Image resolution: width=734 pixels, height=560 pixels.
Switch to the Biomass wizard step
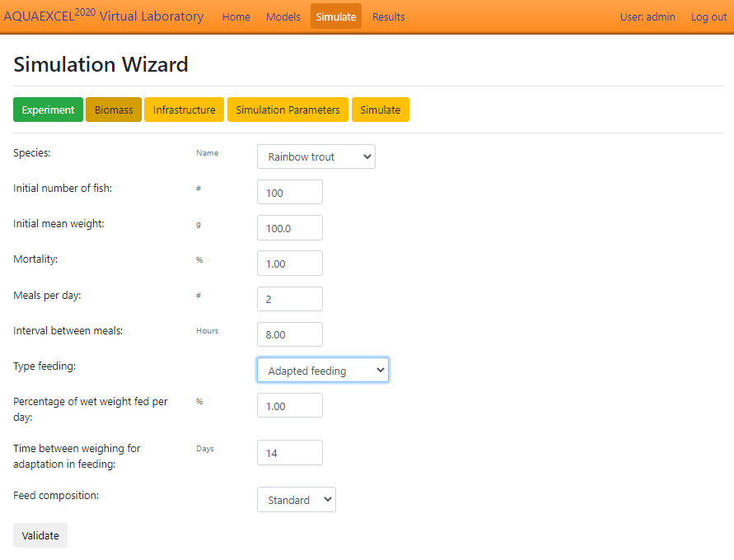114,110
